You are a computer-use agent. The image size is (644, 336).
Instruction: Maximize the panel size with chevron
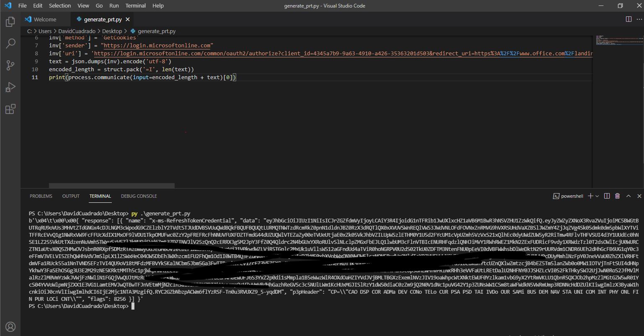click(x=629, y=196)
